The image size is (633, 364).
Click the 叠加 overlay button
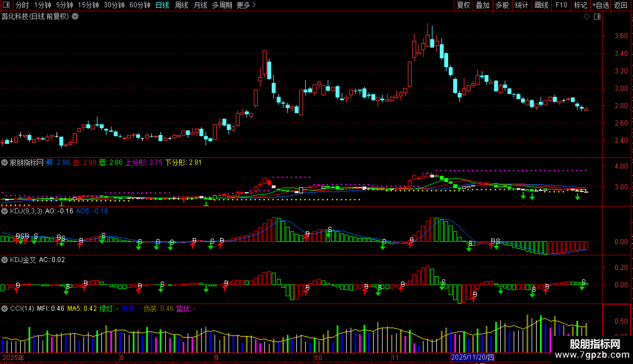pyautogui.click(x=482, y=5)
